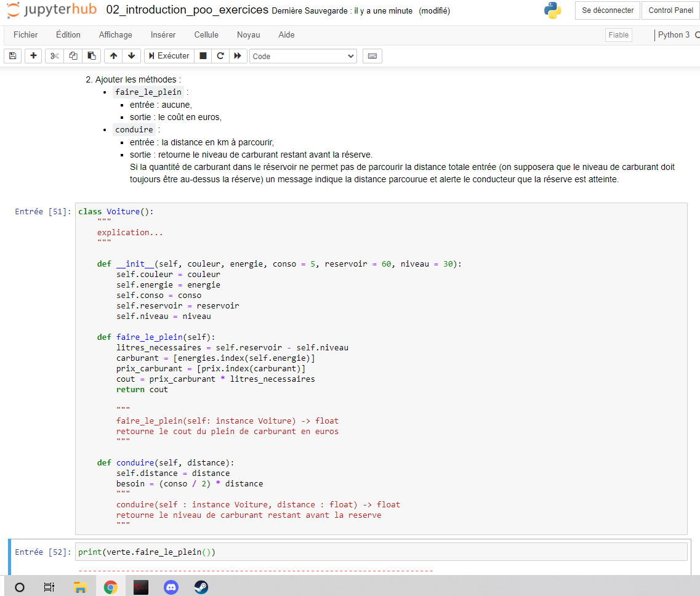This screenshot has width=700, height=596.
Task: Cut the selected cell with the scissors icon
Action: click(54, 55)
